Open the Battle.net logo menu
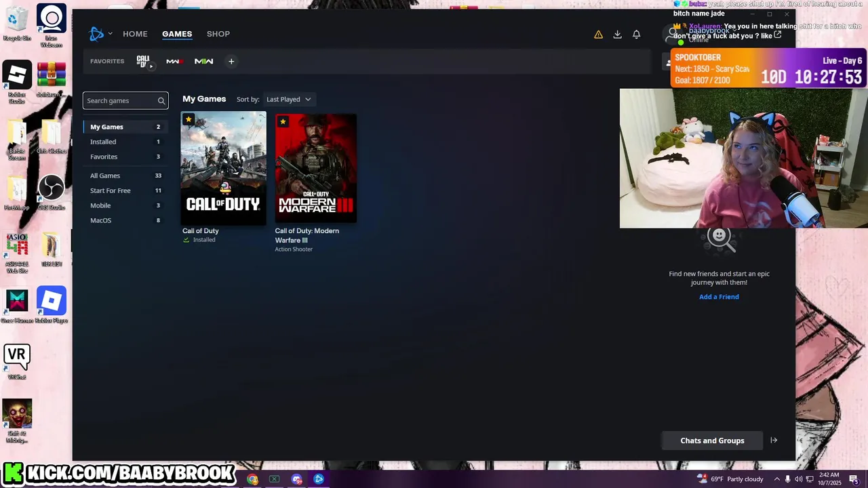Image resolution: width=868 pixels, height=488 pixels. 96,34
